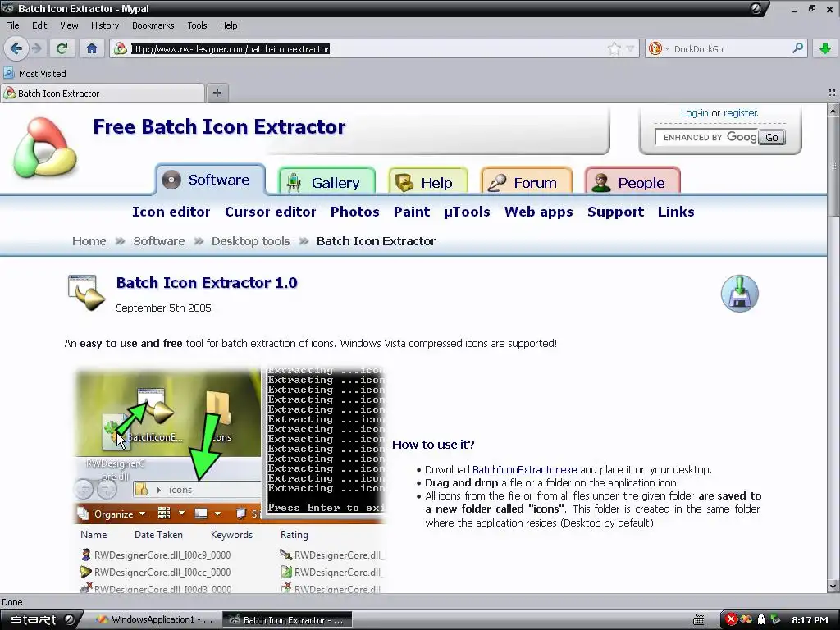Open the Tools menu
Viewport: 840px width, 630px height.
coord(197,25)
